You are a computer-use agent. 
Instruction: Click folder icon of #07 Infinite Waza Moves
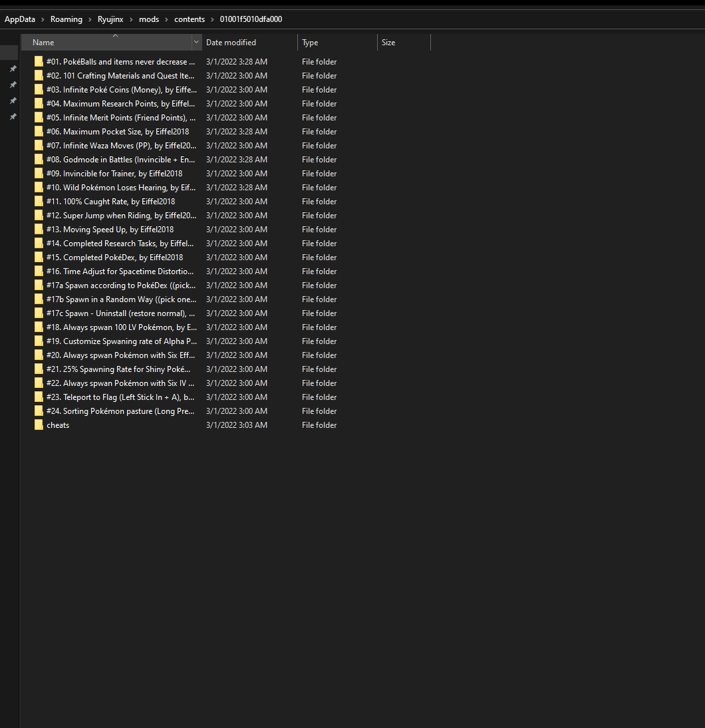point(39,145)
